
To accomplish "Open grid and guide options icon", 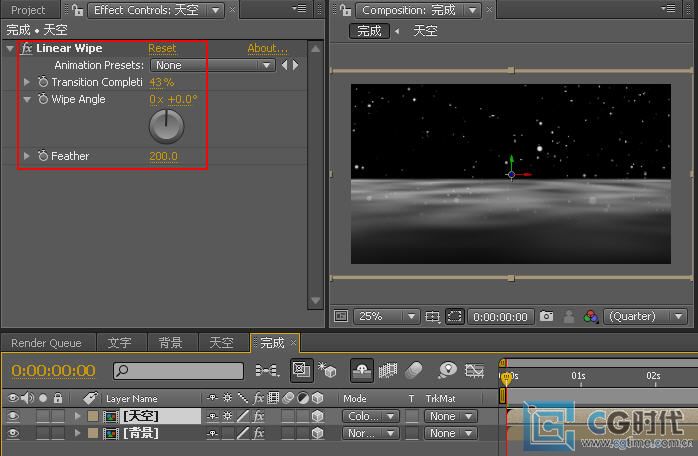I will point(432,317).
